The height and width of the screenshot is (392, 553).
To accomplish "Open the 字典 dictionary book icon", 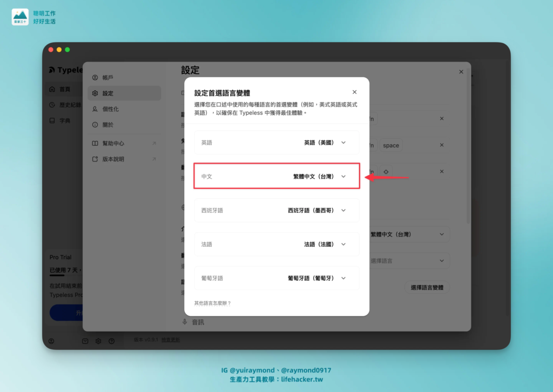I will [x=51, y=120].
